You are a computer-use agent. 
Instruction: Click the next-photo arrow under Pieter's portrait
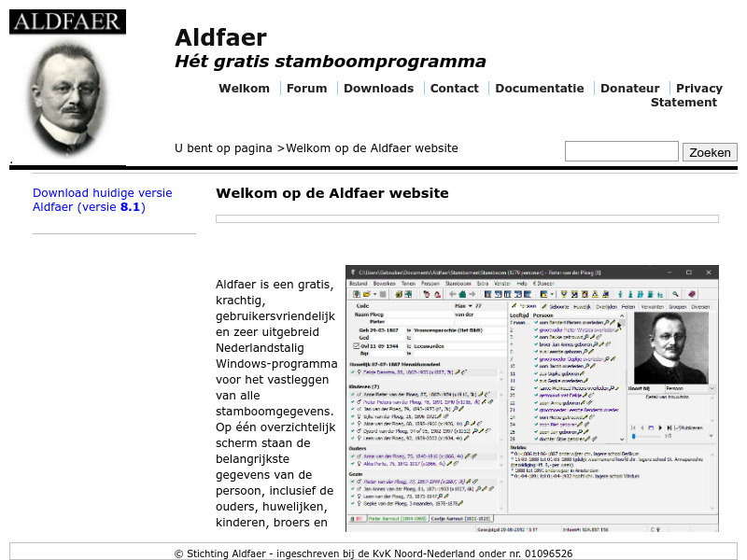click(x=660, y=427)
